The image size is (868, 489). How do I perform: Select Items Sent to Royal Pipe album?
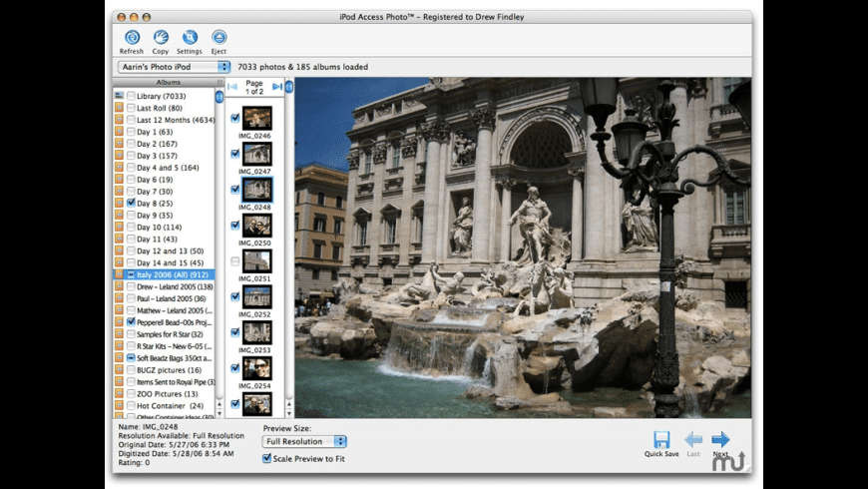176,381
